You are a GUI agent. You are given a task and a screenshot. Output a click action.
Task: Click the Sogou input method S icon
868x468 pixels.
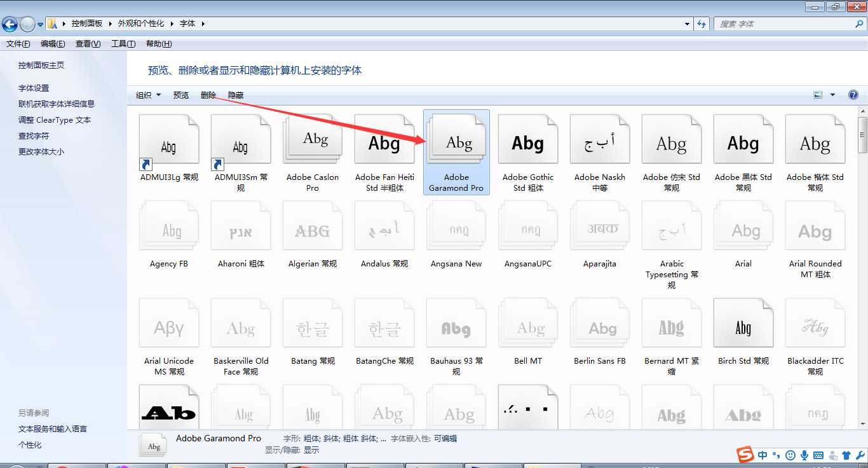coord(745,455)
